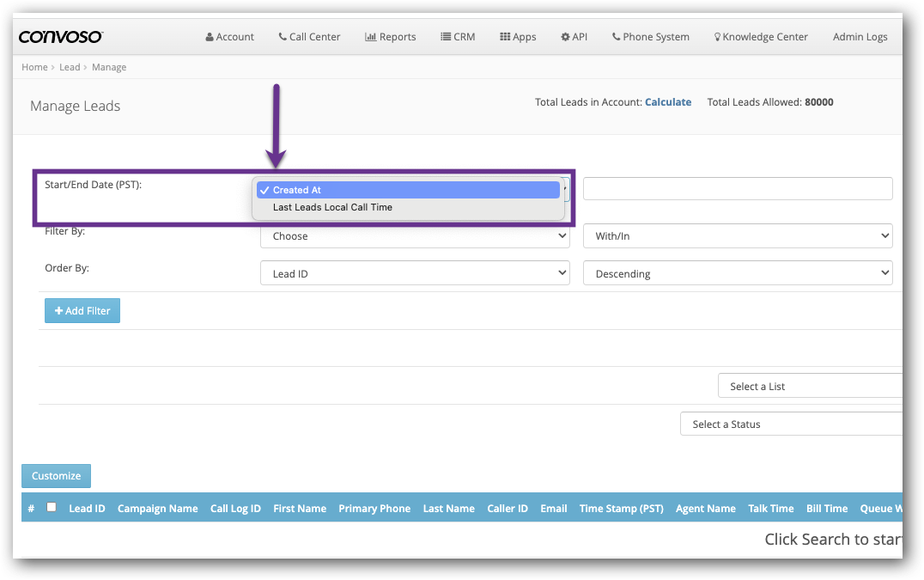This screenshot has width=924, height=580.
Task: Click the API gear icon
Action: (x=565, y=37)
